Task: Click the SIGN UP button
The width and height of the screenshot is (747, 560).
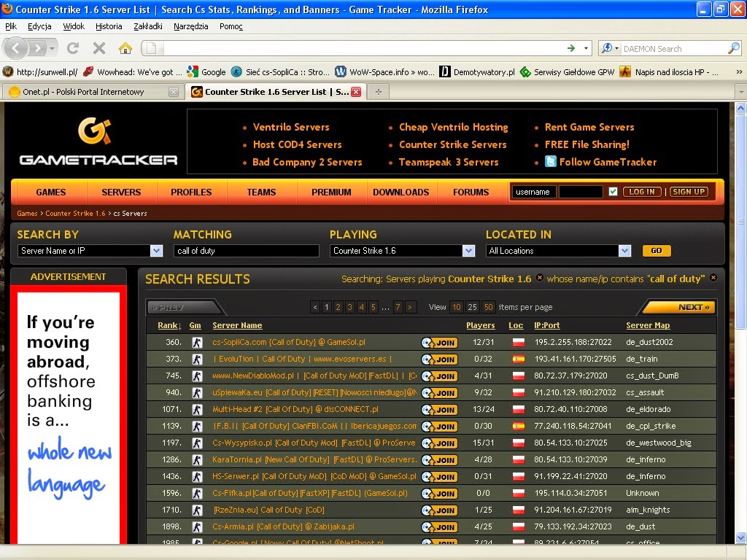Action: pos(689,192)
